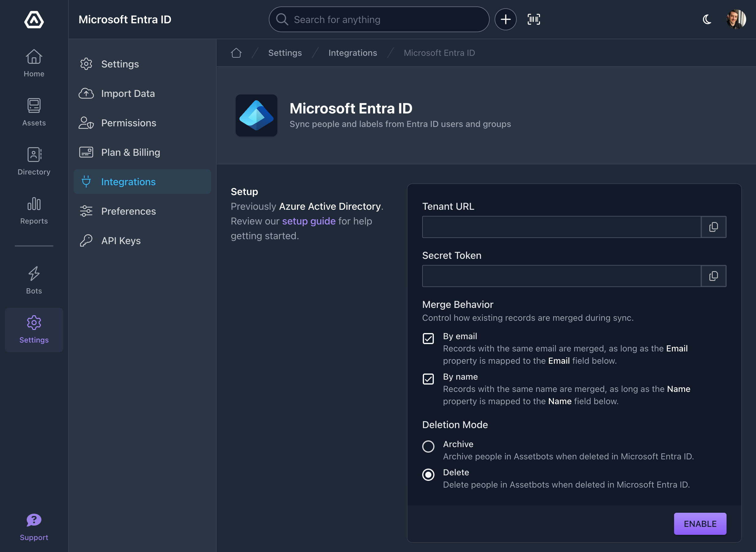756x552 pixels.
Task: Open the setup guide link
Action: [x=309, y=221]
